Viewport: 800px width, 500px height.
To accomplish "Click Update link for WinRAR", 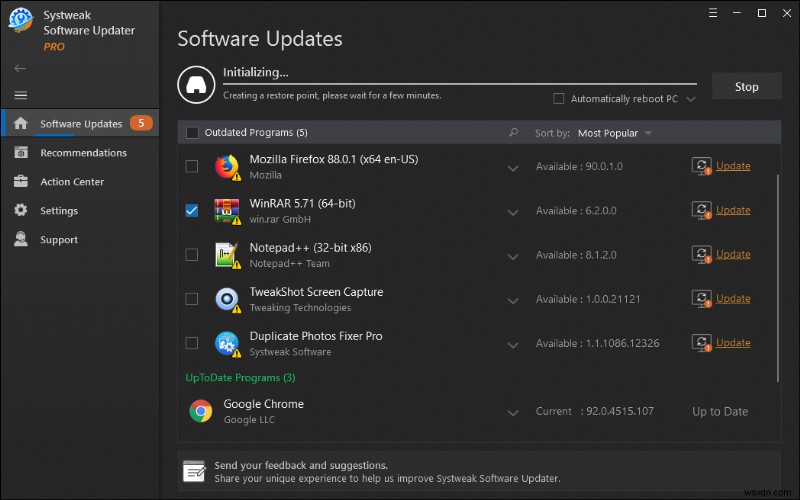I will (x=733, y=210).
